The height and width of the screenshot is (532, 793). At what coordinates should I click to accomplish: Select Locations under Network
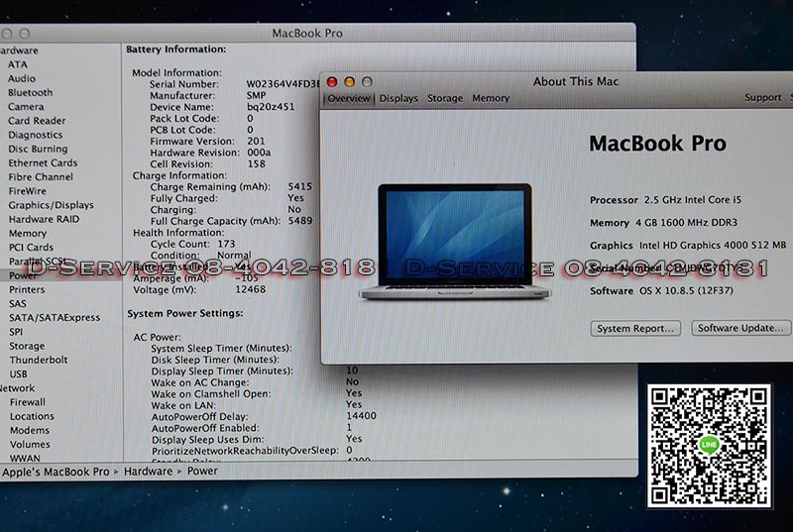32,417
